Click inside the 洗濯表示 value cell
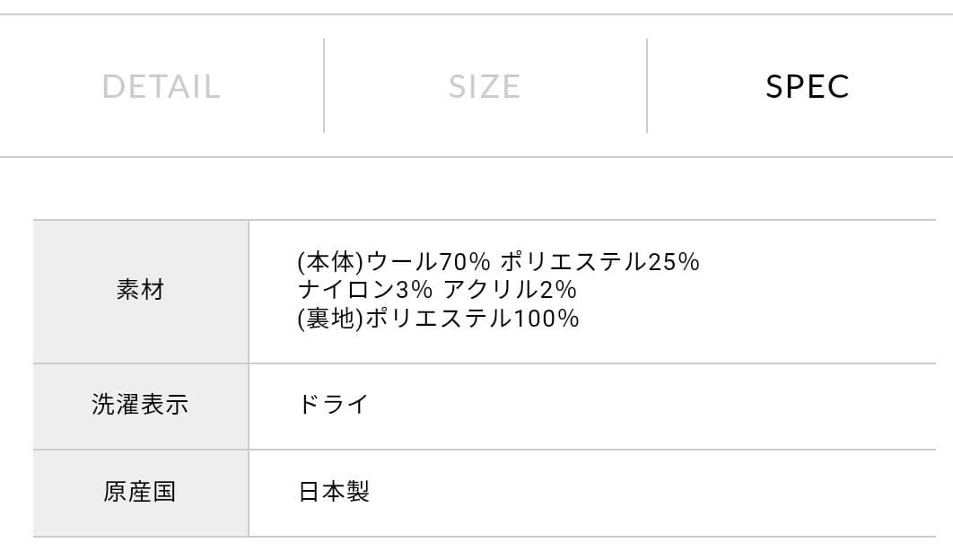The image size is (953, 560). click(x=592, y=405)
